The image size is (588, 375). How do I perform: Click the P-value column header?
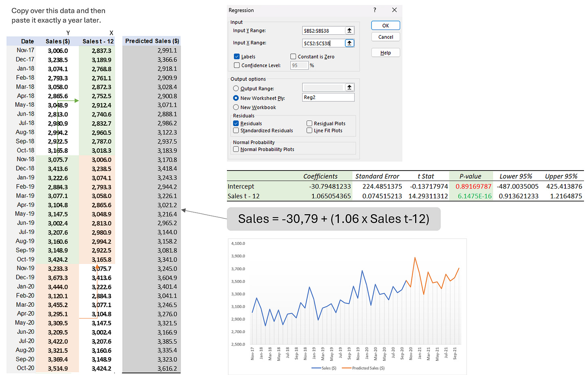click(470, 176)
